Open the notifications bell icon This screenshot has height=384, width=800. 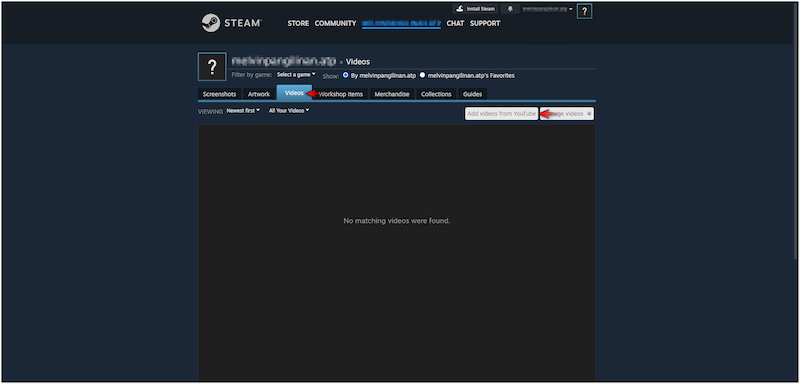pos(510,9)
